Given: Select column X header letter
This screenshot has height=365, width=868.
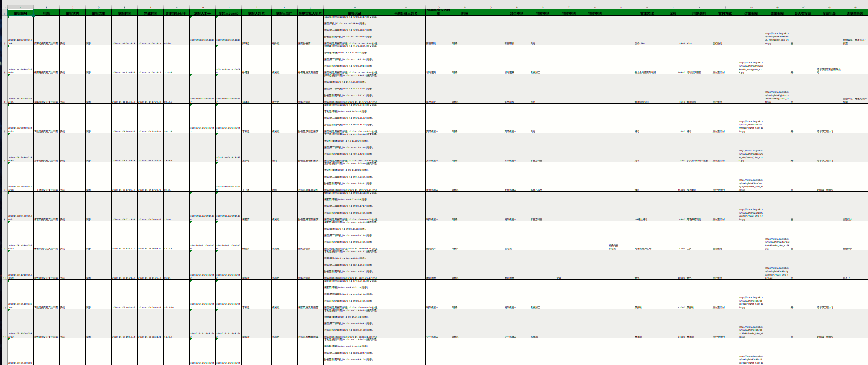Looking at the screenshot, I should (673, 8).
